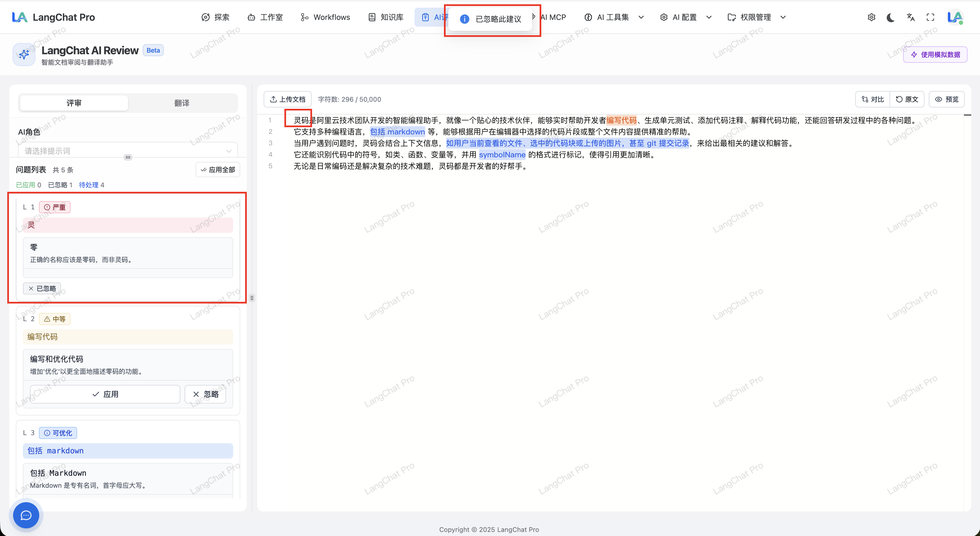Image resolution: width=980 pixels, height=536 pixels.
Task: Click the 上传文档 upload button
Action: (288, 99)
